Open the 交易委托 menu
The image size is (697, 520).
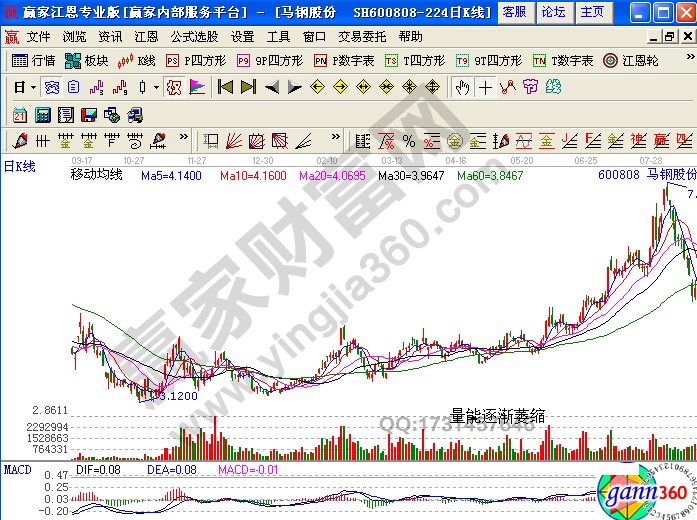click(x=362, y=36)
